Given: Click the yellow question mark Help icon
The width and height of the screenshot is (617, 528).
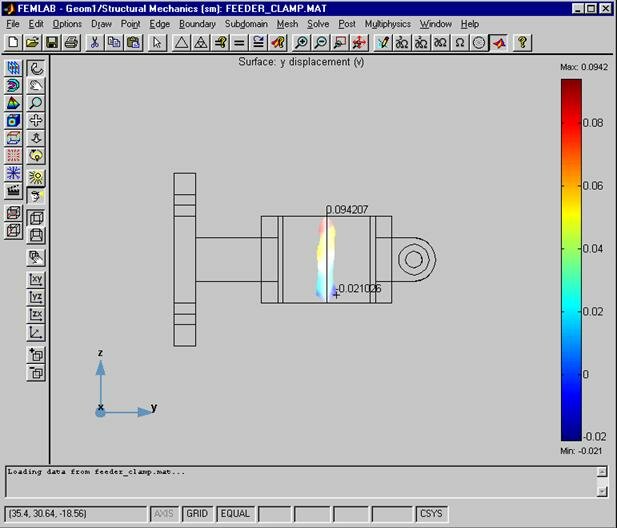Looking at the screenshot, I should coord(522,43).
